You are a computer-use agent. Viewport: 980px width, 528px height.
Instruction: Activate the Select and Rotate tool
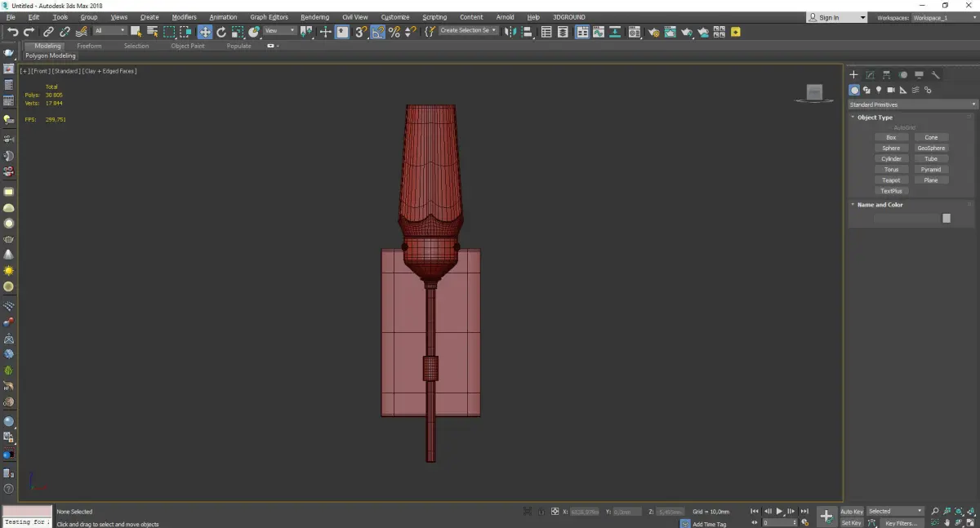pos(220,32)
